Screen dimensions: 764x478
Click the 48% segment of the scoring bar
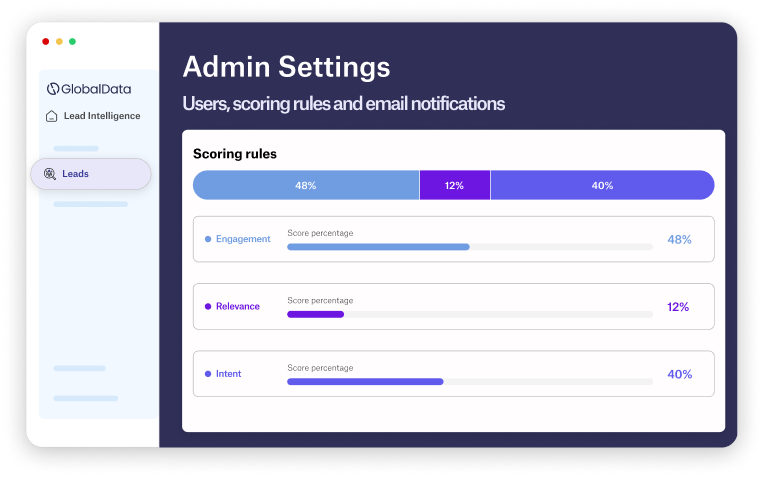point(306,185)
